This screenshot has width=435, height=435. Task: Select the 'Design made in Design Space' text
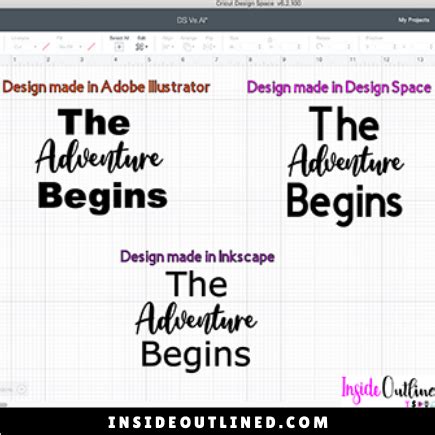[339, 88]
